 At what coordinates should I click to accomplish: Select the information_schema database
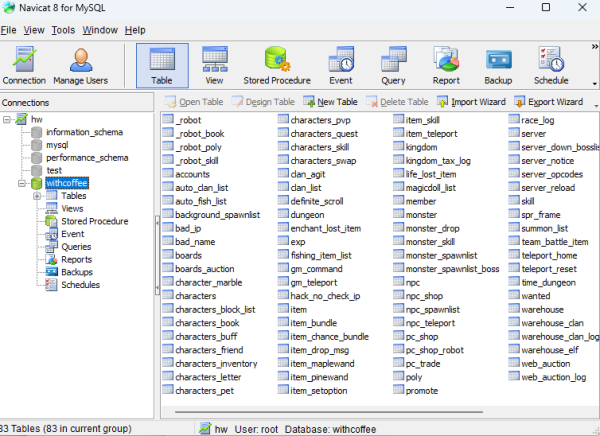click(x=77, y=132)
